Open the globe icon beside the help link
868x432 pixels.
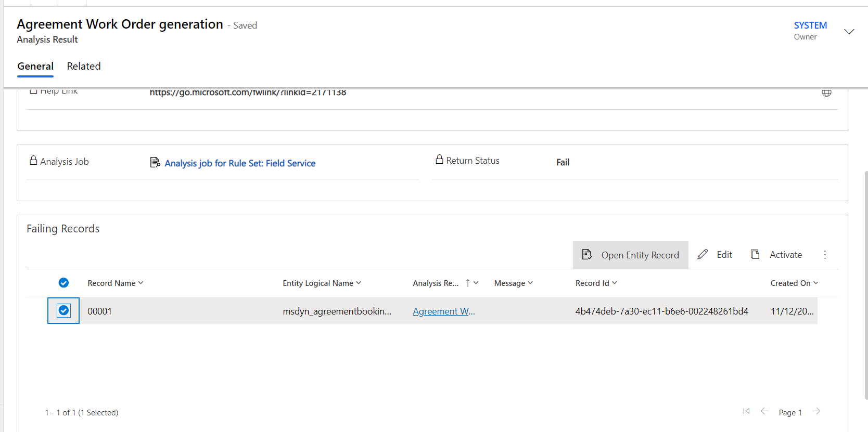click(826, 93)
